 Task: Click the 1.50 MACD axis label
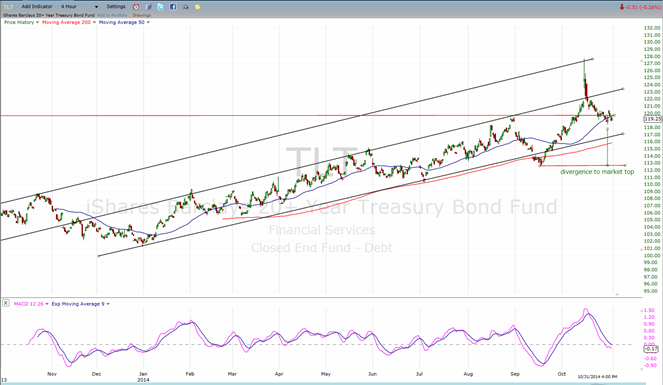point(649,310)
